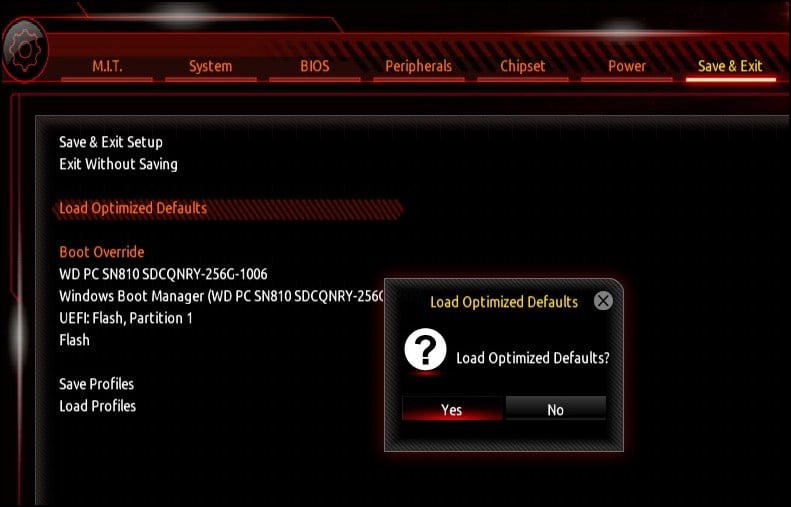
Task: Select Exit Without Saving
Action: 119,164
